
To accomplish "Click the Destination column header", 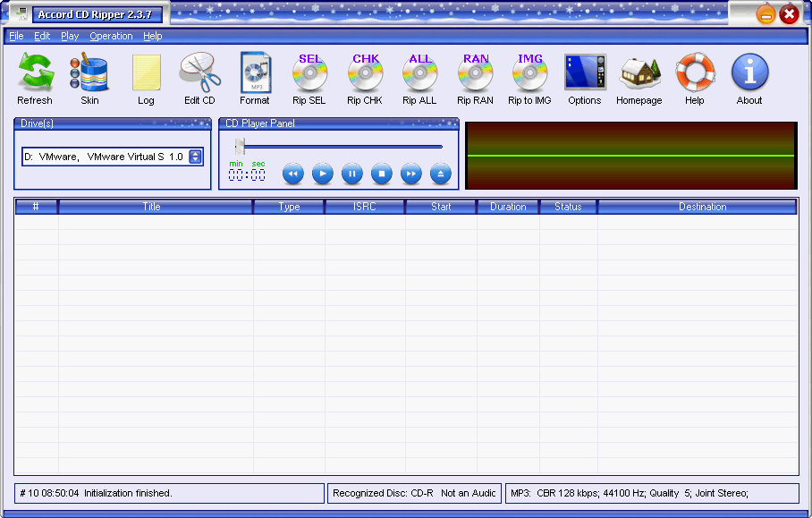I will (x=702, y=207).
